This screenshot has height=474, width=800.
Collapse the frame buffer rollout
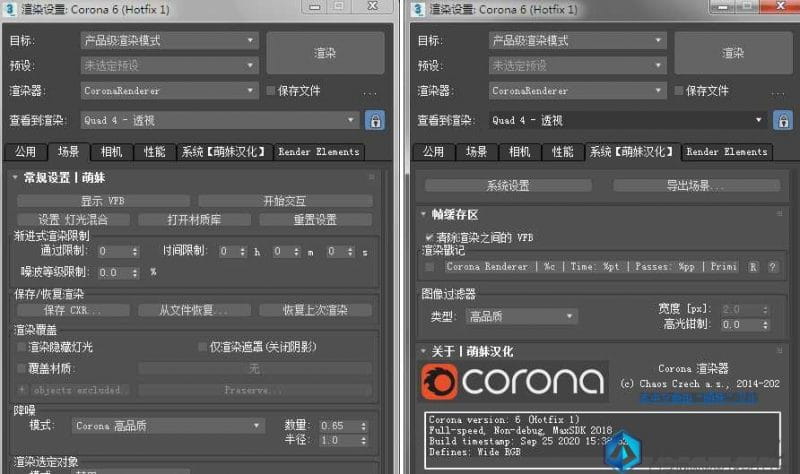423,214
